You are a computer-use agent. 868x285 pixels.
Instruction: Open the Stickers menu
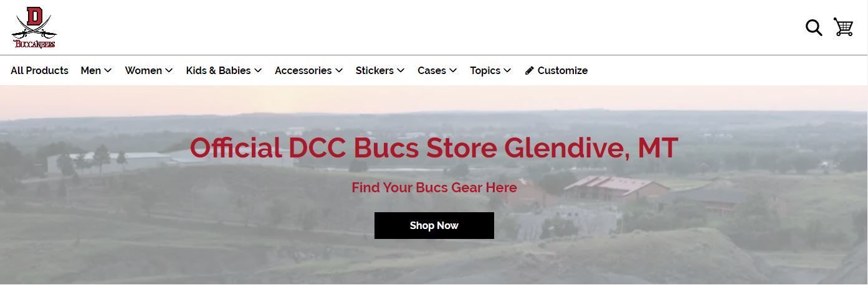(374, 70)
